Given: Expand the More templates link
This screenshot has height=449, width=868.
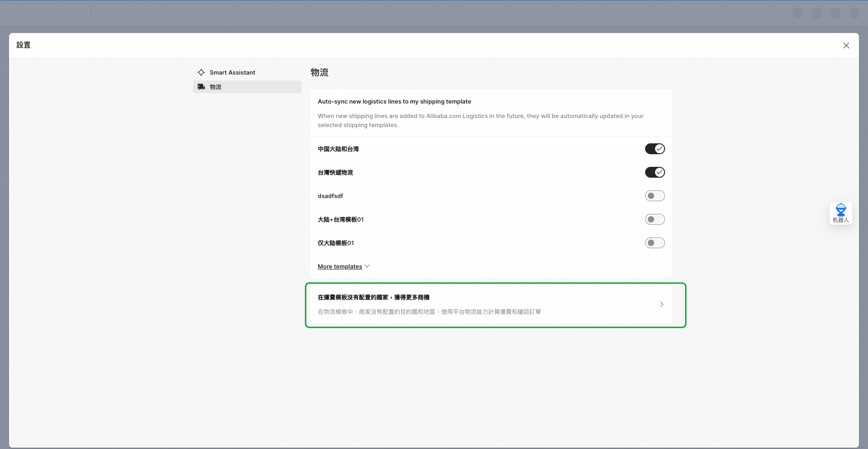Looking at the screenshot, I should [x=340, y=266].
